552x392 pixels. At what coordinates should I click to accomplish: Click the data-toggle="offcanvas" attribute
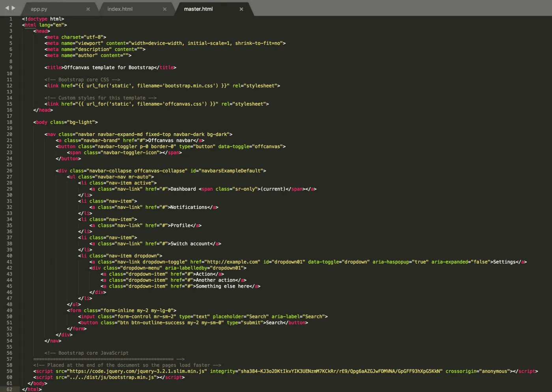[x=250, y=147]
